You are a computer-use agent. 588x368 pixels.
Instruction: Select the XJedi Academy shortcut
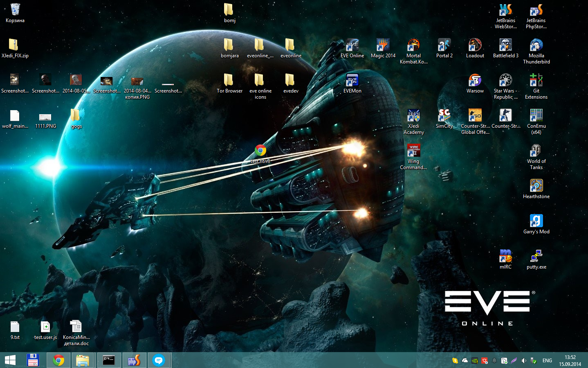413,122
